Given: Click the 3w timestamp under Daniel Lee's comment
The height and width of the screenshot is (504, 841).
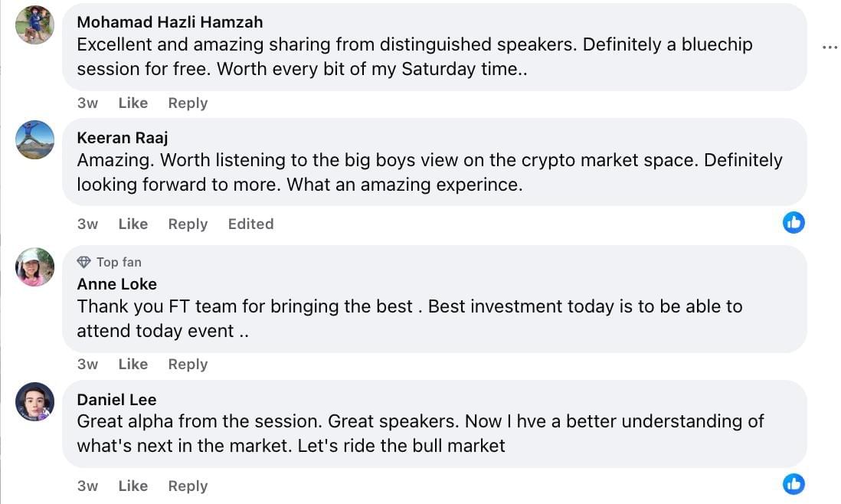Looking at the screenshot, I should (87, 486).
